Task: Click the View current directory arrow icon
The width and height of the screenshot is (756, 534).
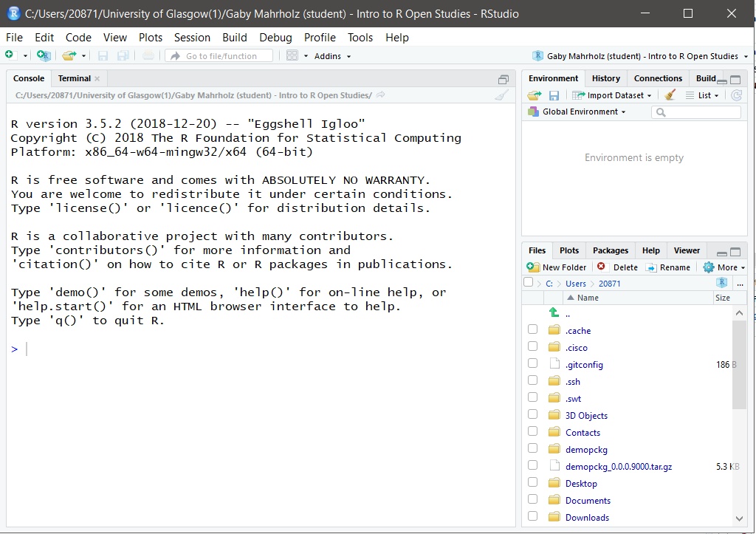Action: click(380, 95)
